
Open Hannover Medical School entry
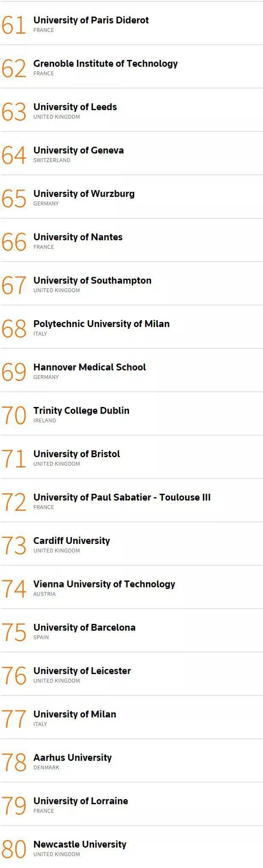[x=89, y=367]
